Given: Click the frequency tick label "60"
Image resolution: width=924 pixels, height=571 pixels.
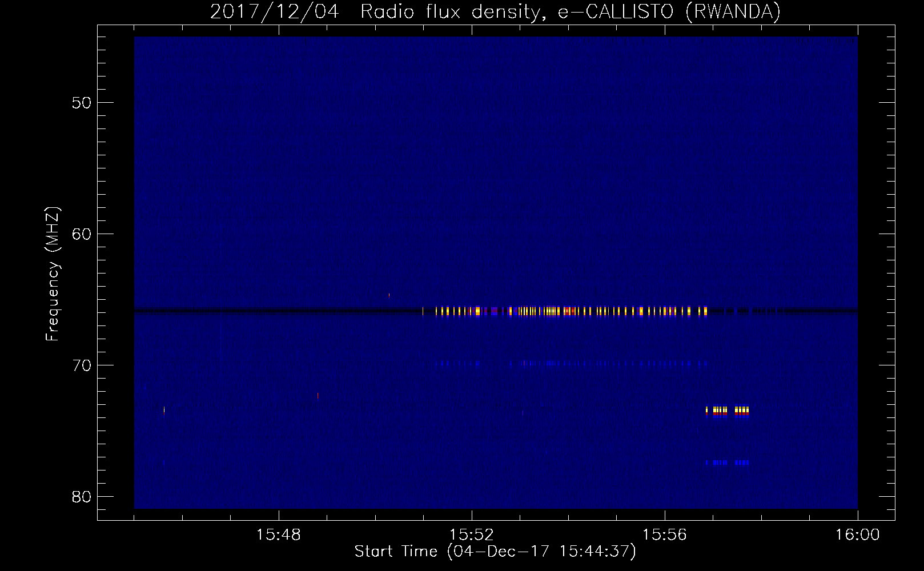Looking at the screenshot, I should click(x=82, y=234).
